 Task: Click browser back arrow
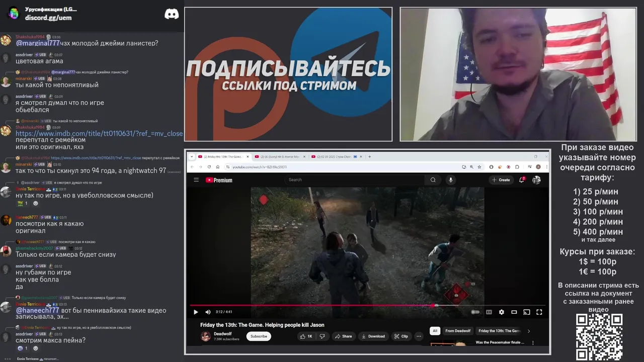[x=192, y=167]
